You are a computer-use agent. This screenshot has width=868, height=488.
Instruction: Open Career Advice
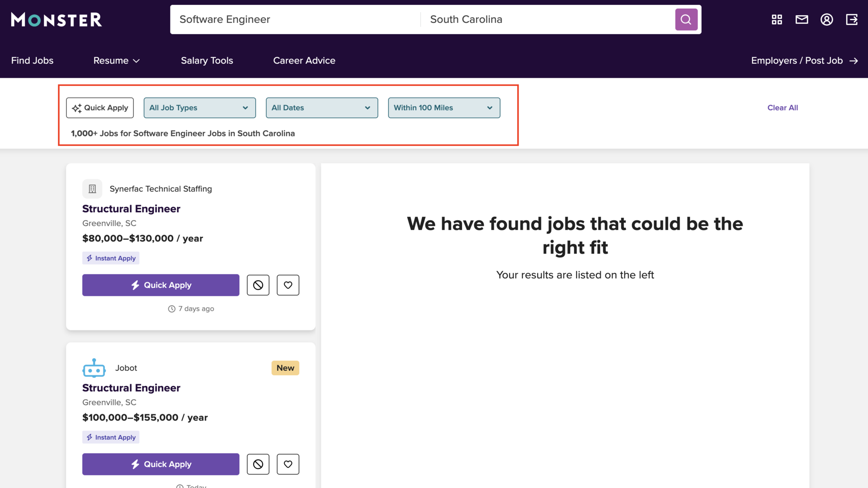304,60
